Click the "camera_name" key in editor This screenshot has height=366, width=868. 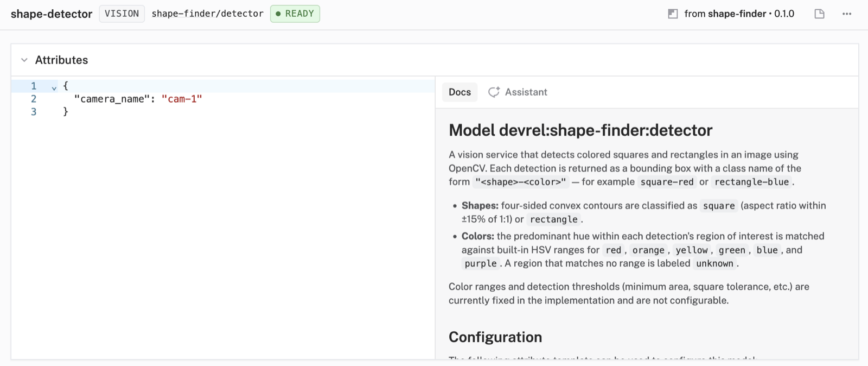pos(112,99)
